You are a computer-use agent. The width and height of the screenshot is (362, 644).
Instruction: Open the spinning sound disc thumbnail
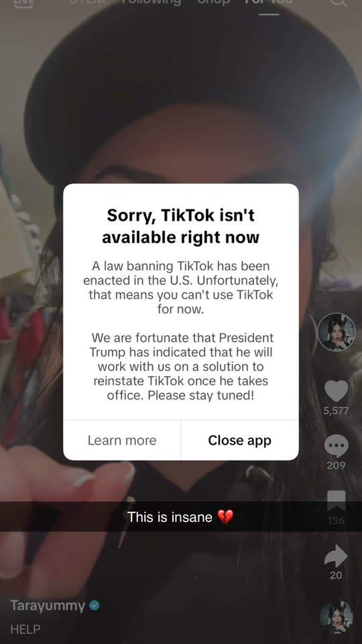click(x=337, y=616)
